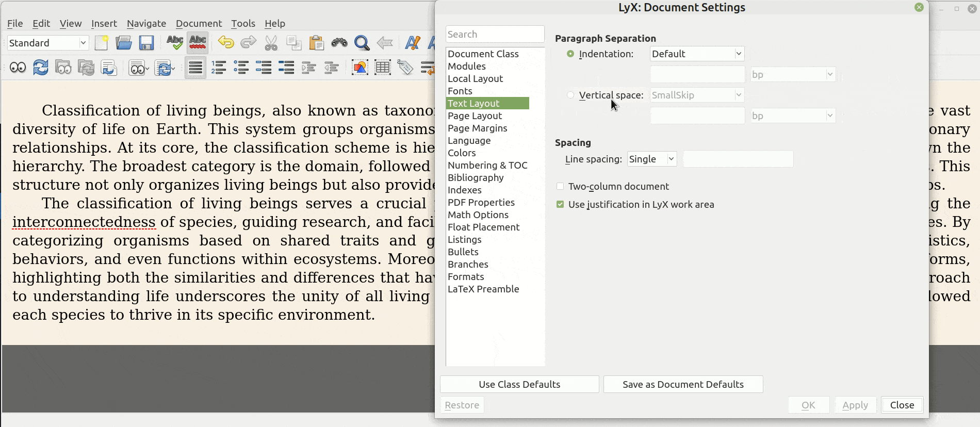Select Indentation radio button
Viewport: 980px width, 427px height.
coord(570,54)
